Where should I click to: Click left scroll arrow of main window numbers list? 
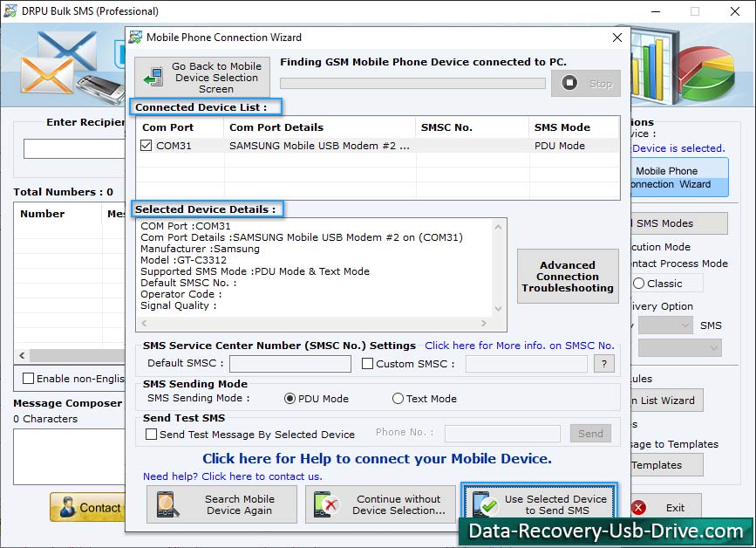(22, 355)
